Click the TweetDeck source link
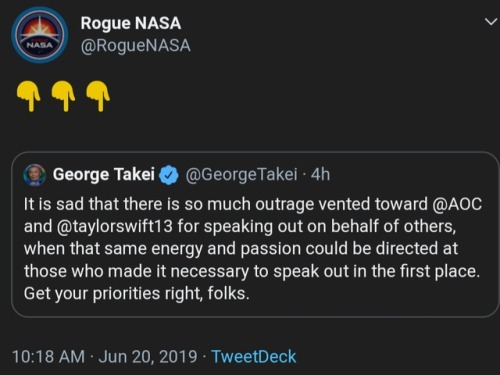The height and width of the screenshot is (375, 500). (254, 356)
